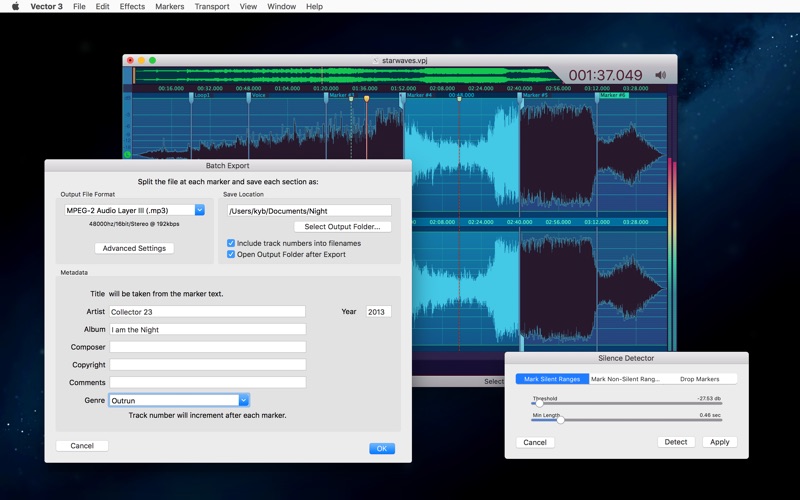
Task: Open the Apple menu
Action: coord(15,7)
